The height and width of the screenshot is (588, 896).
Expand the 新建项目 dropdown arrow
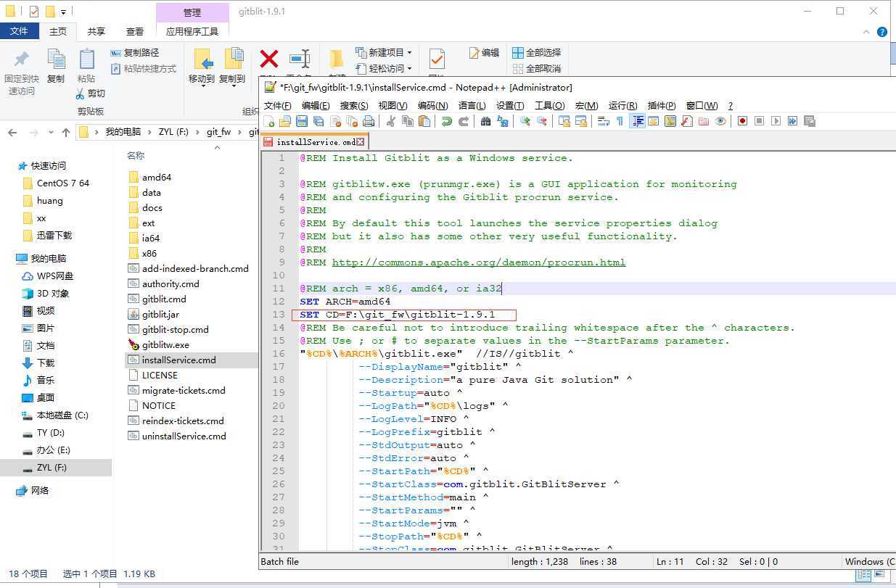point(409,53)
